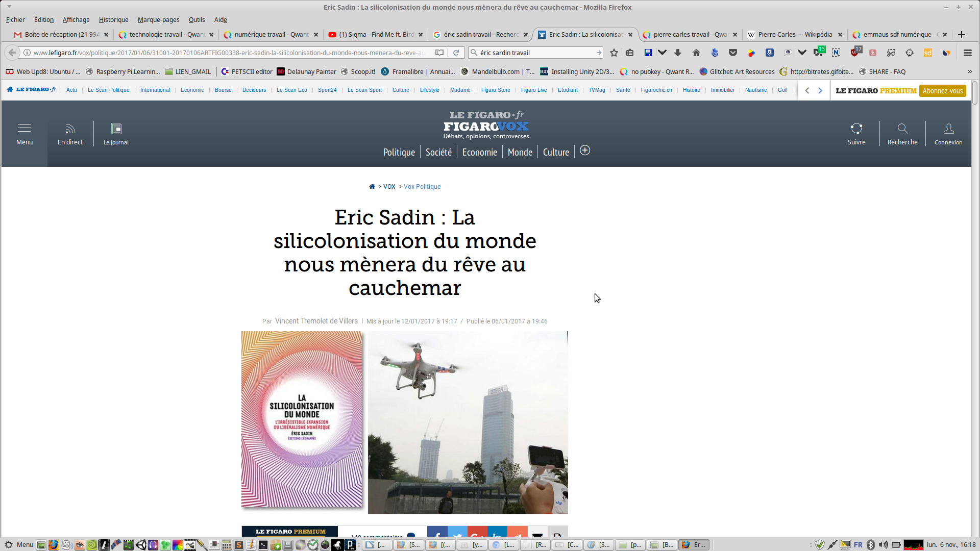Open Le journal newspaper icon
Screen dimensions: 980x551
(116, 129)
